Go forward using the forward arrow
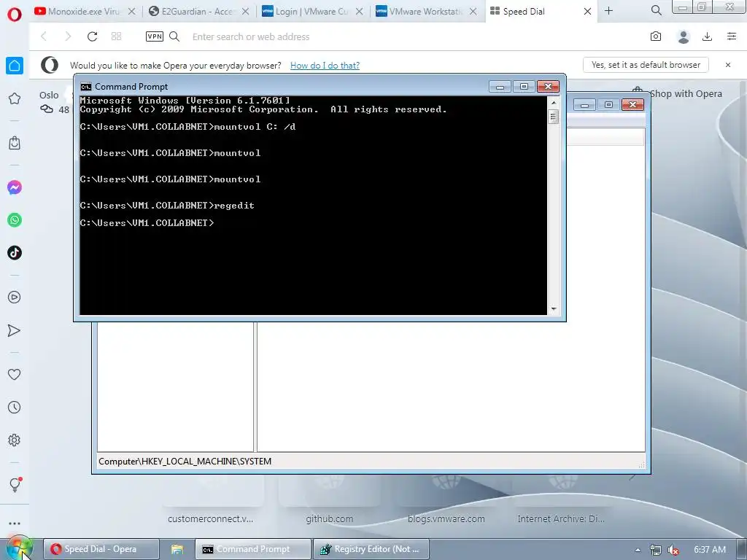The height and width of the screenshot is (560, 747). (x=68, y=36)
